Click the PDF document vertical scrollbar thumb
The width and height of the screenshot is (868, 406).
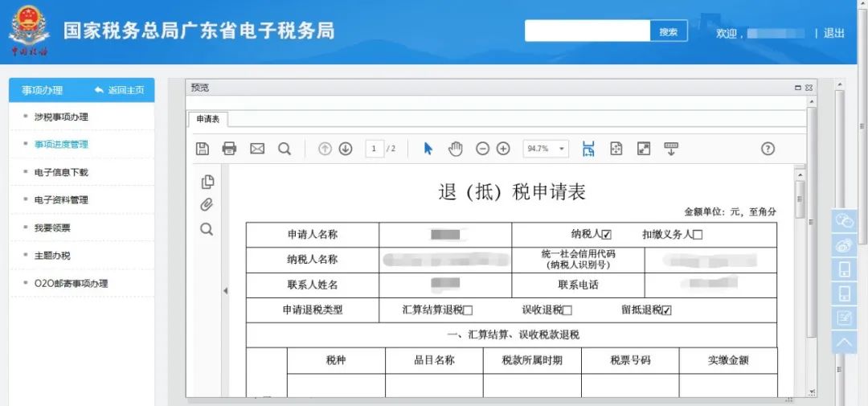tap(800, 199)
